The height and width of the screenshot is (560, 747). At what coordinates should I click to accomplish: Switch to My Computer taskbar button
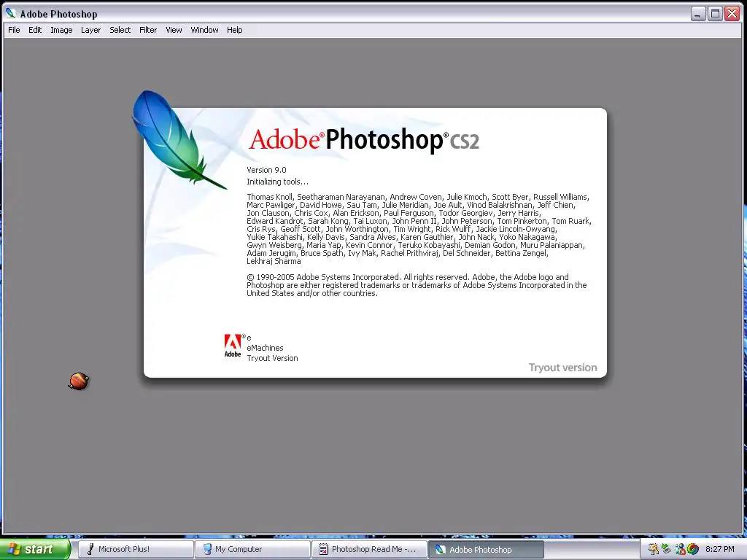point(252,549)
